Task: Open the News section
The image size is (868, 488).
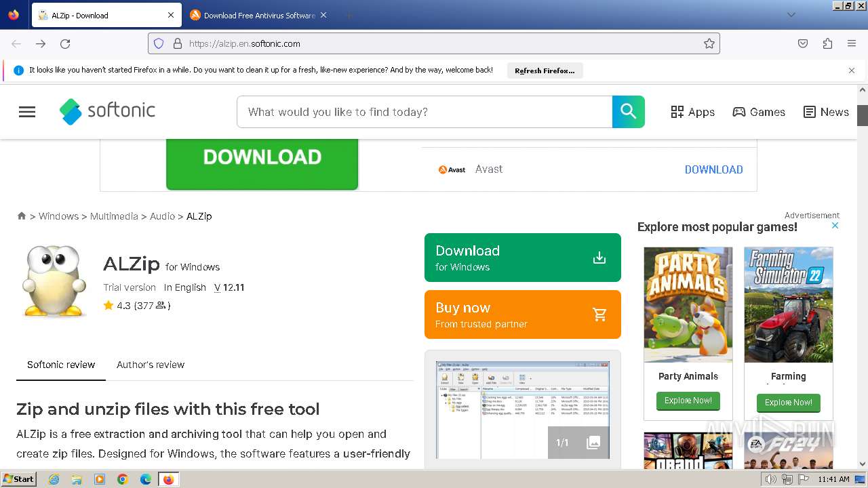Action: pos(826,112)
